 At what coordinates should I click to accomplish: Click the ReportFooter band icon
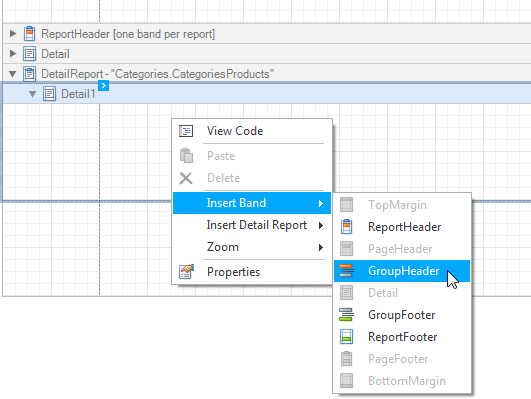click(x=346, y=337)
